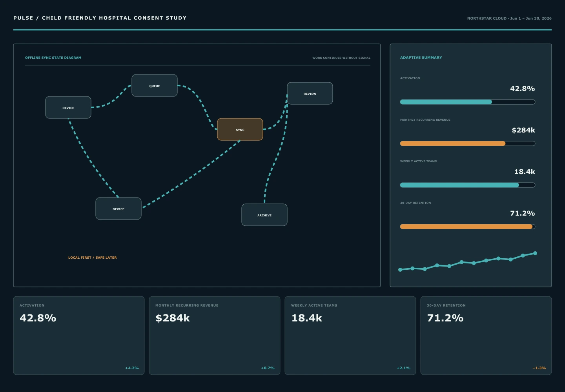565x392 pixels.
Task: Click the "NORTHSTAR CLOUD · Jun 1 – Jun 30, 2026" date range
Action: (x=509, y=18)
